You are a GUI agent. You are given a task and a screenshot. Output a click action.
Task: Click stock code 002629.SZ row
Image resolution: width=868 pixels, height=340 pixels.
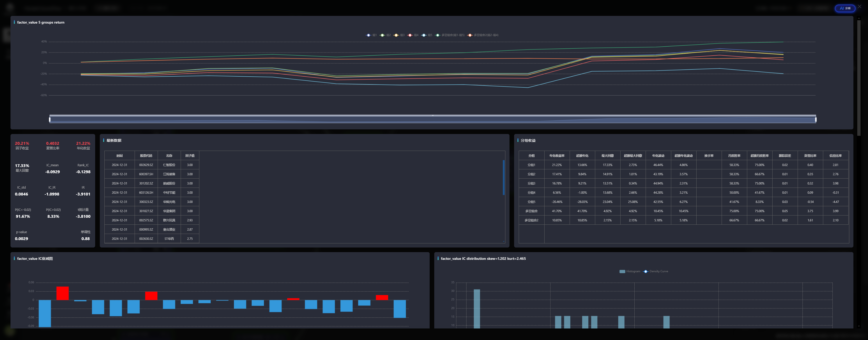point(146,165)
